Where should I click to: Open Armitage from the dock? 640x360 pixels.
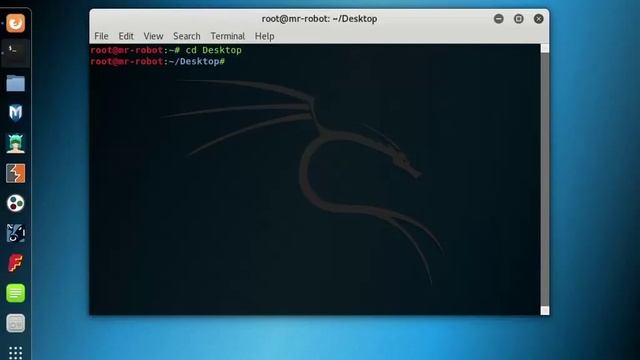(x=16, y=143)
